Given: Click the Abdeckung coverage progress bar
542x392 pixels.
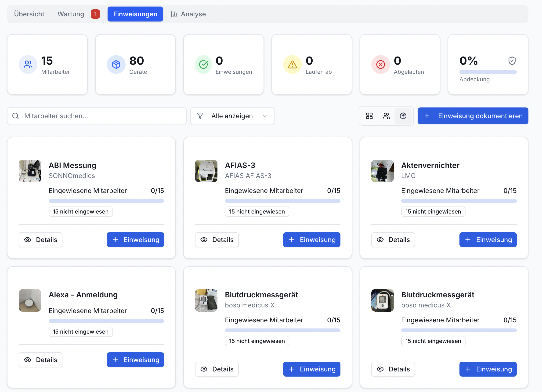Looking at the screenshot, I should tap(488, 72).
